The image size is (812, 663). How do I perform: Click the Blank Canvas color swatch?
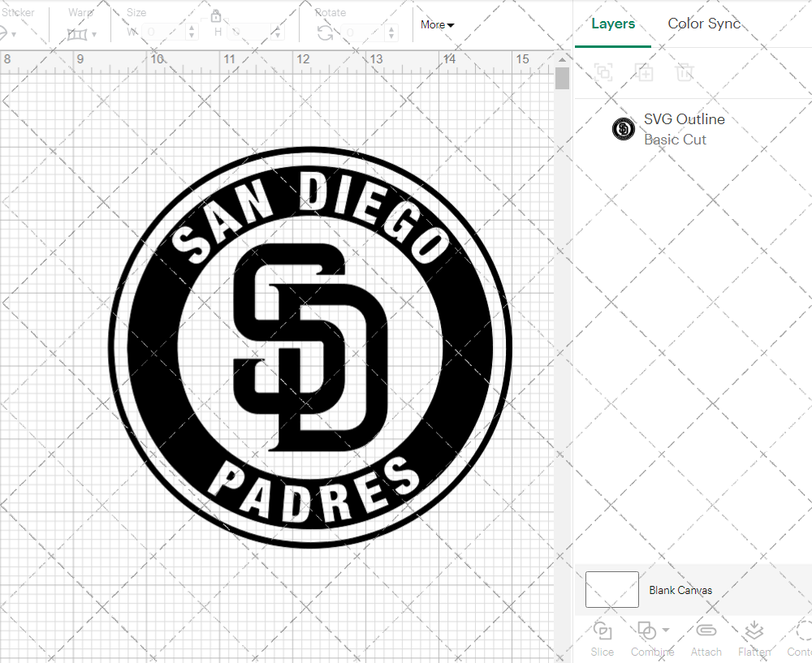point(612,589)
